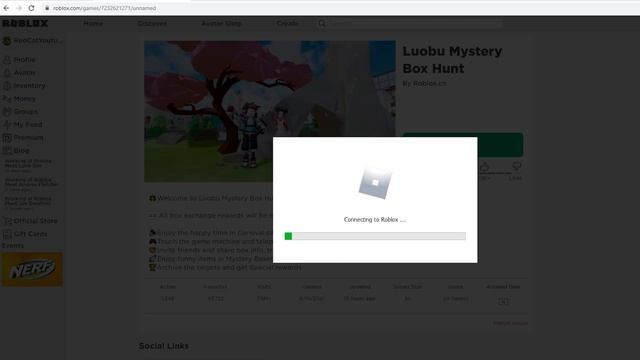This screenshot has height=360, width=640.
Task: Open Inventory in the sidebar
Action: pos(29,86)
